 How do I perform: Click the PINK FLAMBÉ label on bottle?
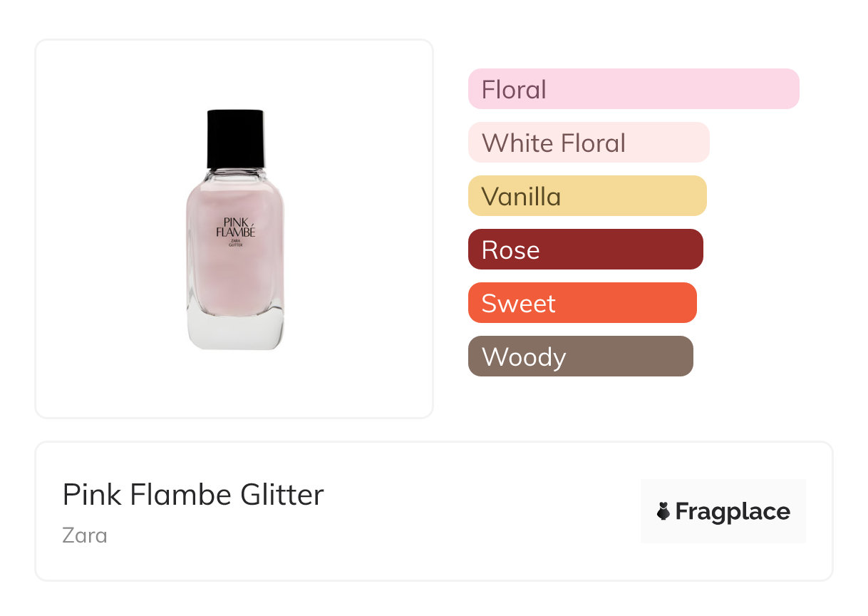pyautogui.click(x=235, y=227)
